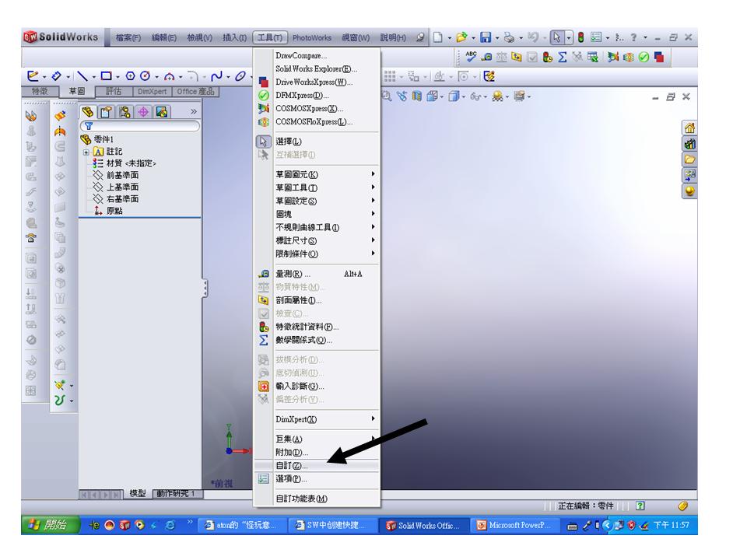Switch to the 特徵 tab

(40, 91)
